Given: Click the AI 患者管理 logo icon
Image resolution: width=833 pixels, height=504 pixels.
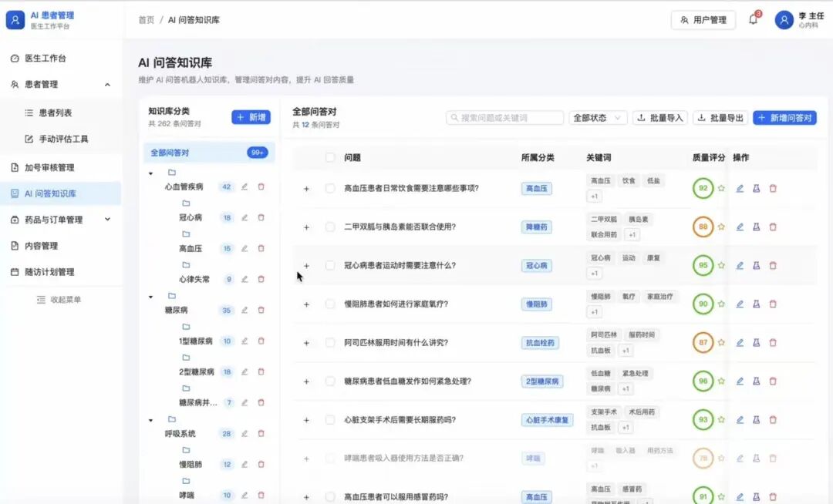Looking at the screenshot, I should (15, 20).
